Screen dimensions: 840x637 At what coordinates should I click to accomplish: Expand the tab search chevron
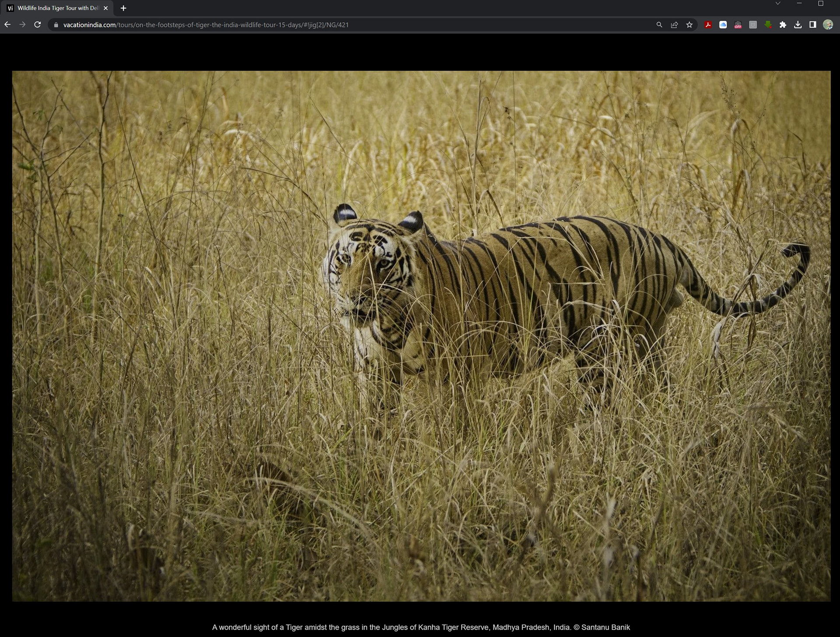(777, 4)
